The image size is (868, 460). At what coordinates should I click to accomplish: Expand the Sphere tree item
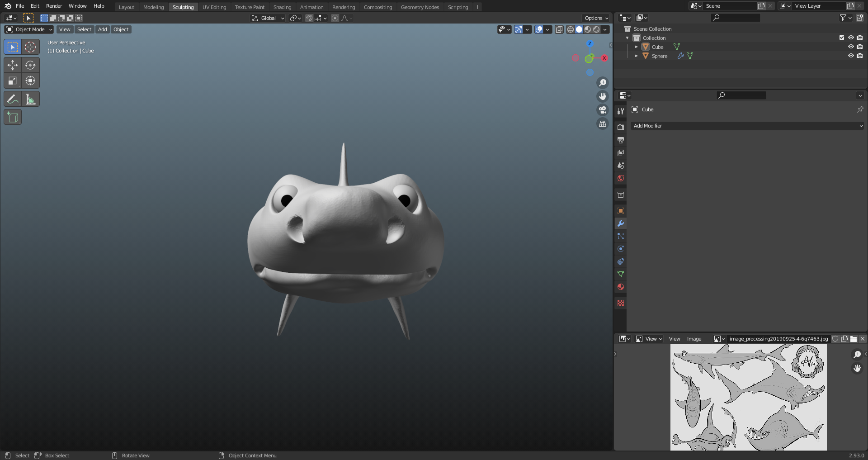(x=637, y=56)
